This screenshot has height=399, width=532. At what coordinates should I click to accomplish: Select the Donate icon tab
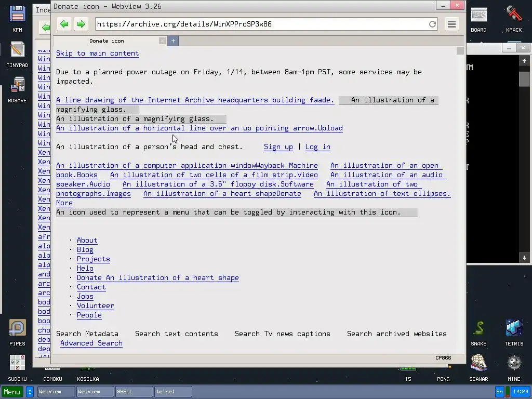click(107, 41)
